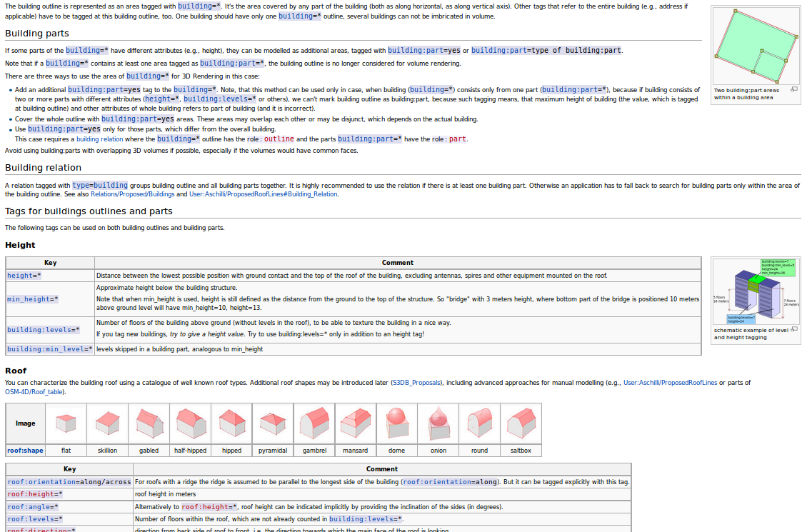This screenshot has height=532, width=812.
Task: Click the min_height=* key link
Action: pyautogui.click(x=33, y=299)
